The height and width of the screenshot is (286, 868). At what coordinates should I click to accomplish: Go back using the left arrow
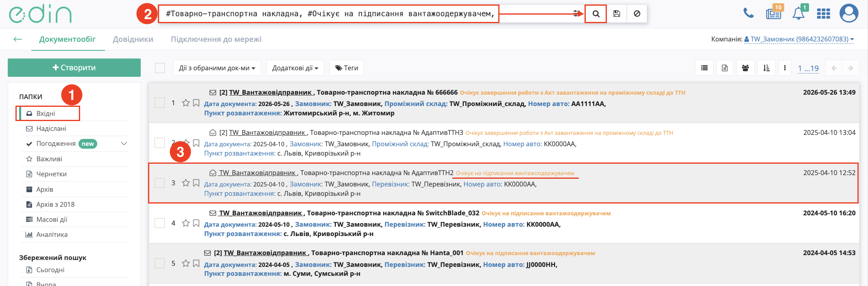(x=17, y=39)
